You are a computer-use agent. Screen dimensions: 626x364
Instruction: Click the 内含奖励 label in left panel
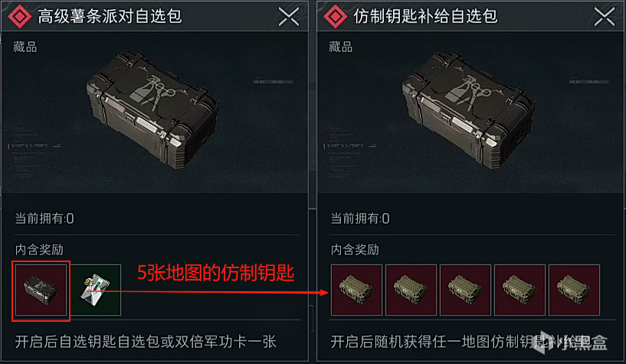pos(39,250)
